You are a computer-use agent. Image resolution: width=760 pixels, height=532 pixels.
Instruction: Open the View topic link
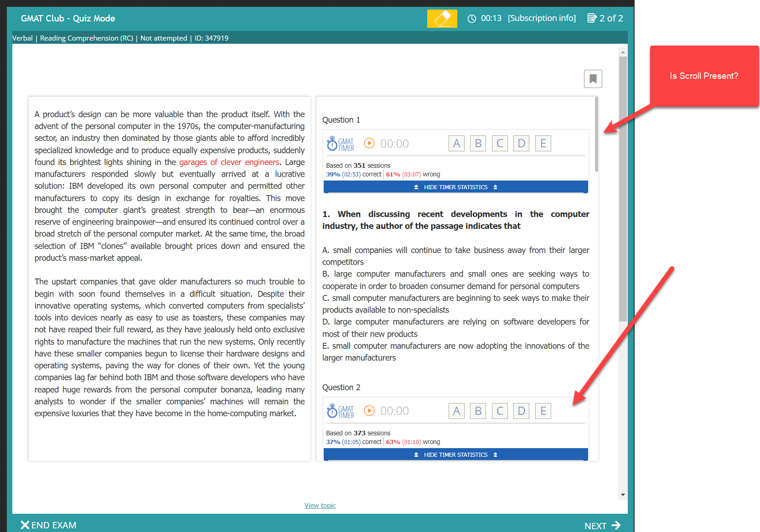320,505
